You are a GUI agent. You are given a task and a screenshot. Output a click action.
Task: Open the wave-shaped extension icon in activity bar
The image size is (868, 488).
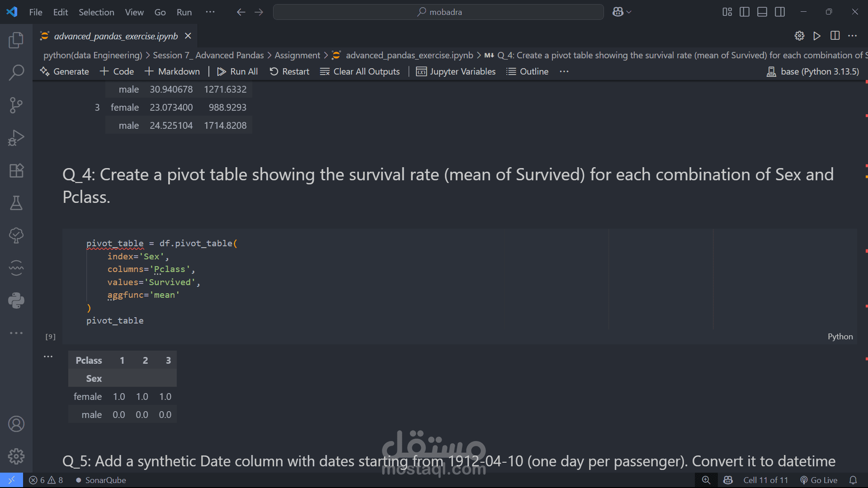(16, 268)
